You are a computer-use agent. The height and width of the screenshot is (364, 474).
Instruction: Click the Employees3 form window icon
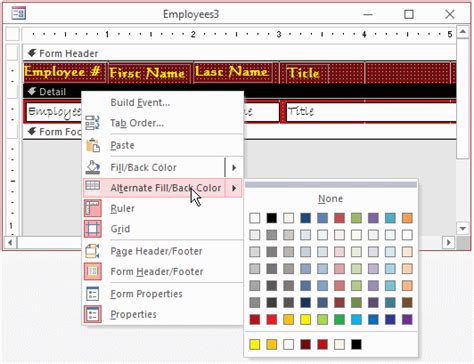[18, 14]
